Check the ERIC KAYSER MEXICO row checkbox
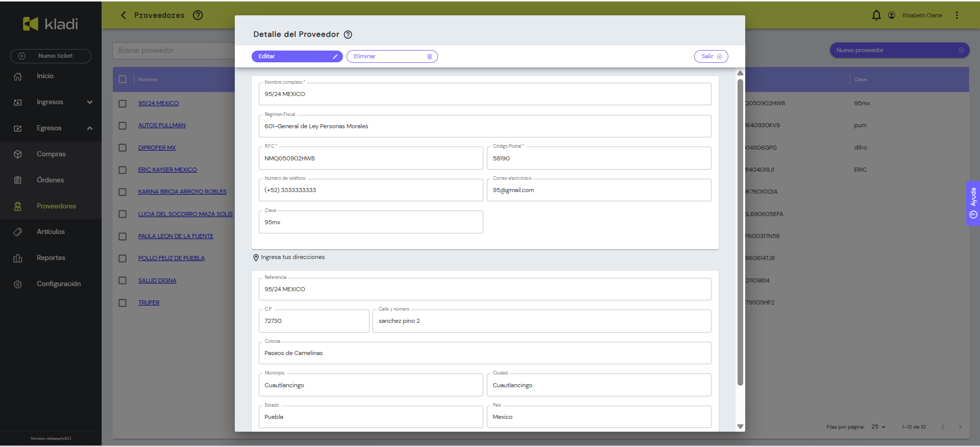The width and height of the screenshot is (980, 447). [x=122, y=170]
